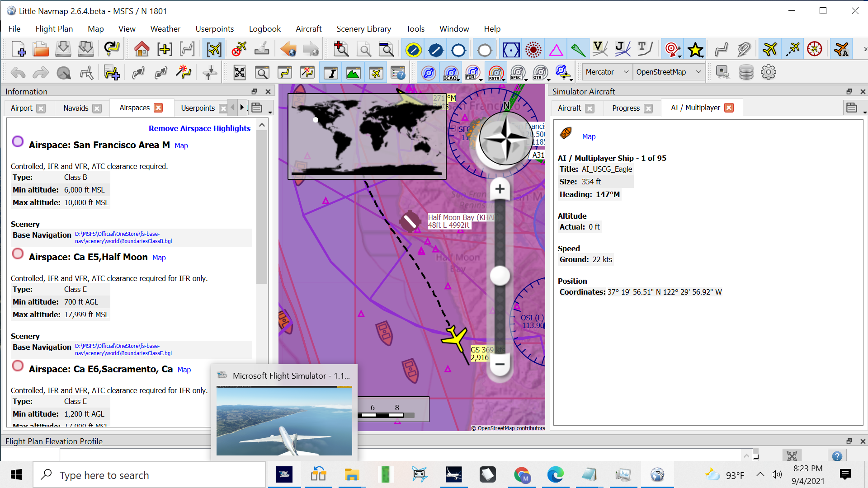
Task: Go to the home map position
Action: [142, 49]
